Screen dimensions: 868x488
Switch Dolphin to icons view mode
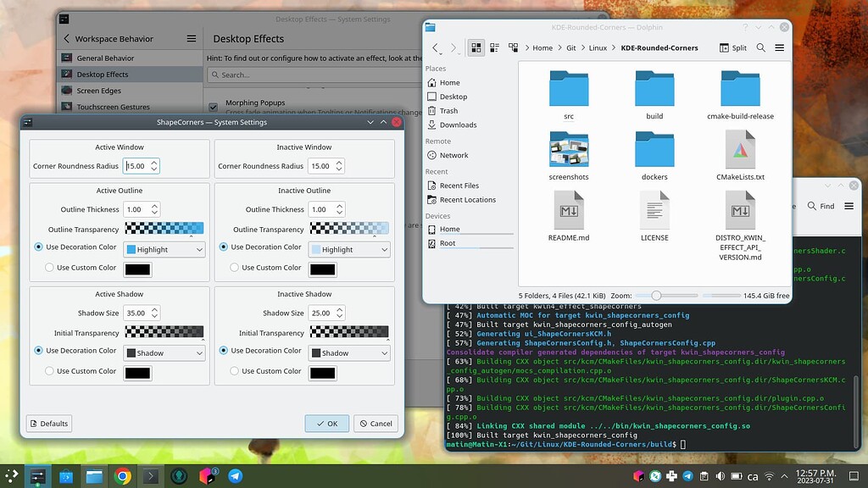click(x=476, y=47)
